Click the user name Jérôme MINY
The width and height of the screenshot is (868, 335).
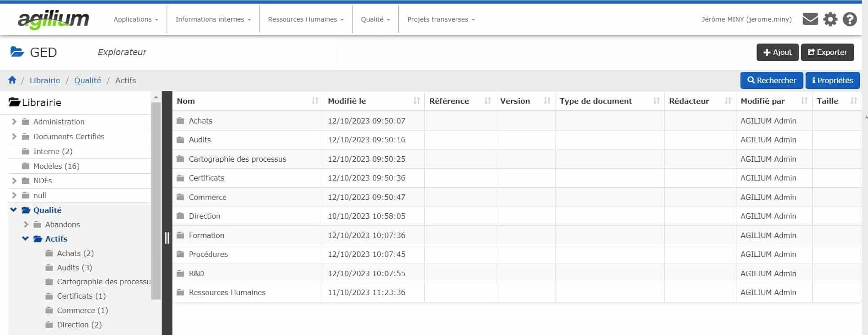click(747, 19)
